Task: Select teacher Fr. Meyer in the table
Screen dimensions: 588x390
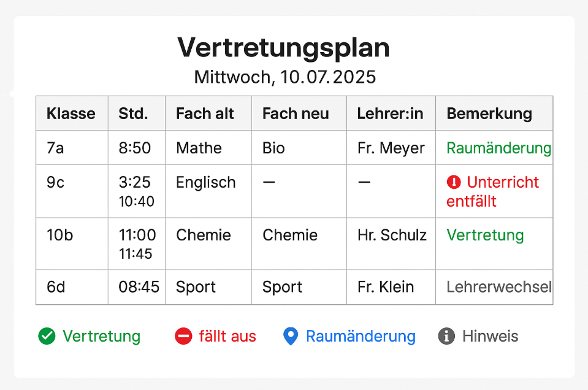Action: coord(391,148)
